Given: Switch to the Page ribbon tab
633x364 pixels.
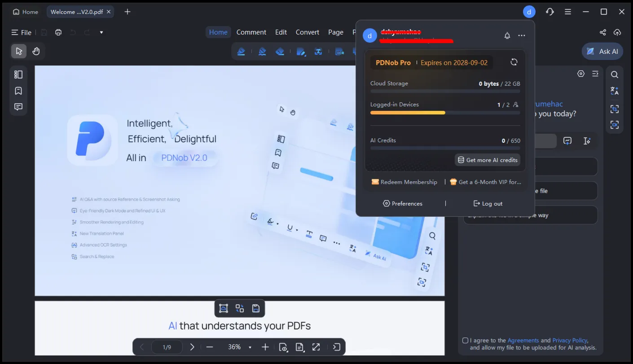Looking at the screenshot, I should point(336,32).
